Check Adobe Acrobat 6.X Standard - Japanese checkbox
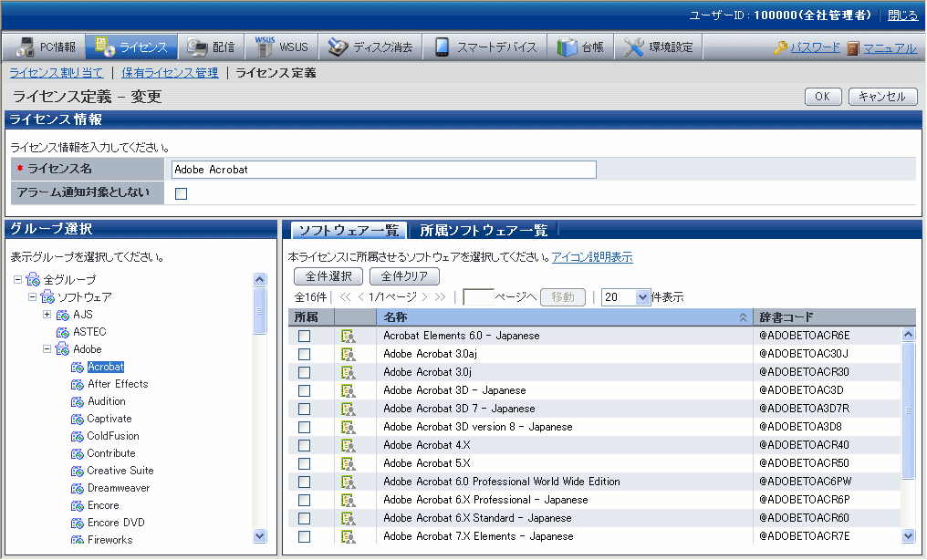Screen dimensions: 927x560 304,519
